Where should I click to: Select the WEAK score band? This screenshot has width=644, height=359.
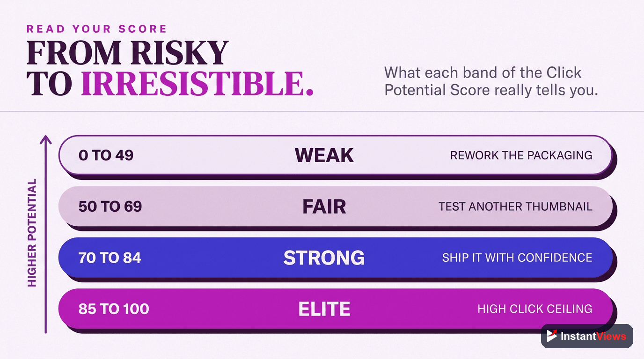(x=335, y=155)
